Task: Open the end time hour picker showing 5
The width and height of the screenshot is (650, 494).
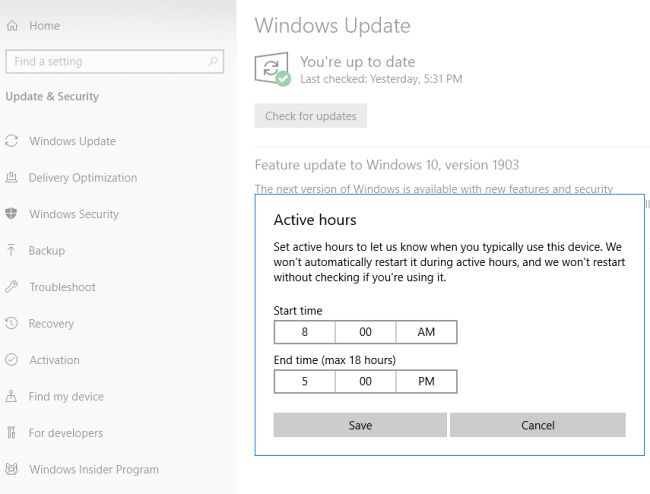Action: (x=305, y=381)
